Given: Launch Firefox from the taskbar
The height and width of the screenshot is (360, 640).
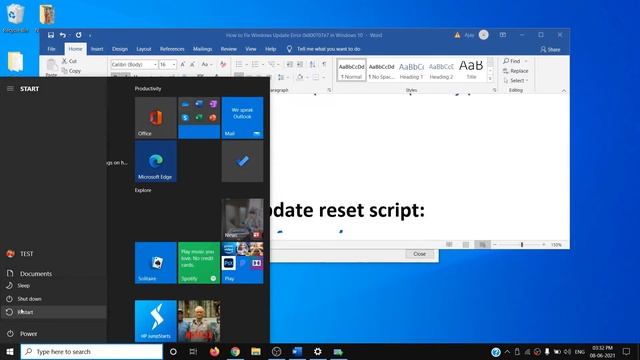Looking at the screenshot, I should coord(214,351).
